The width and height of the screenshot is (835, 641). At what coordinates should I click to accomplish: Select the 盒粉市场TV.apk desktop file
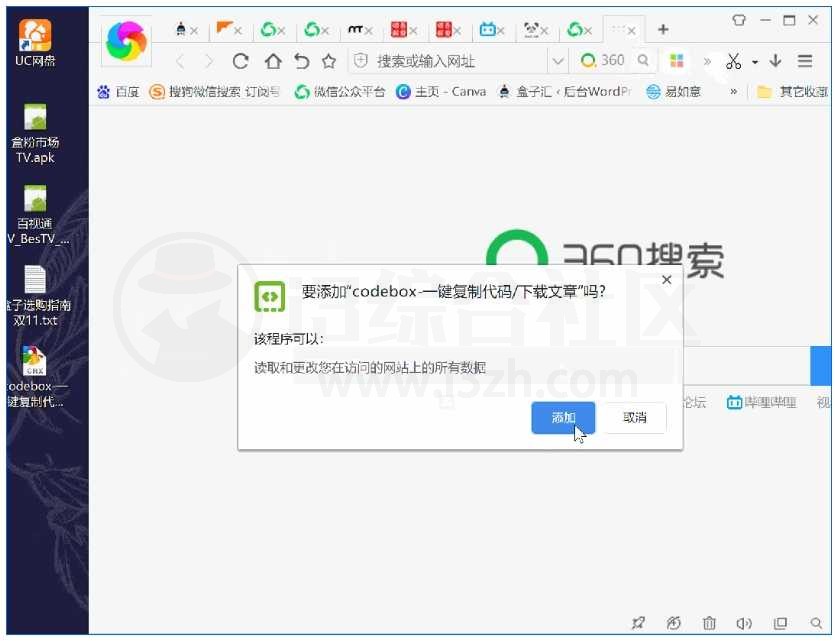click(x=35, y=134)
